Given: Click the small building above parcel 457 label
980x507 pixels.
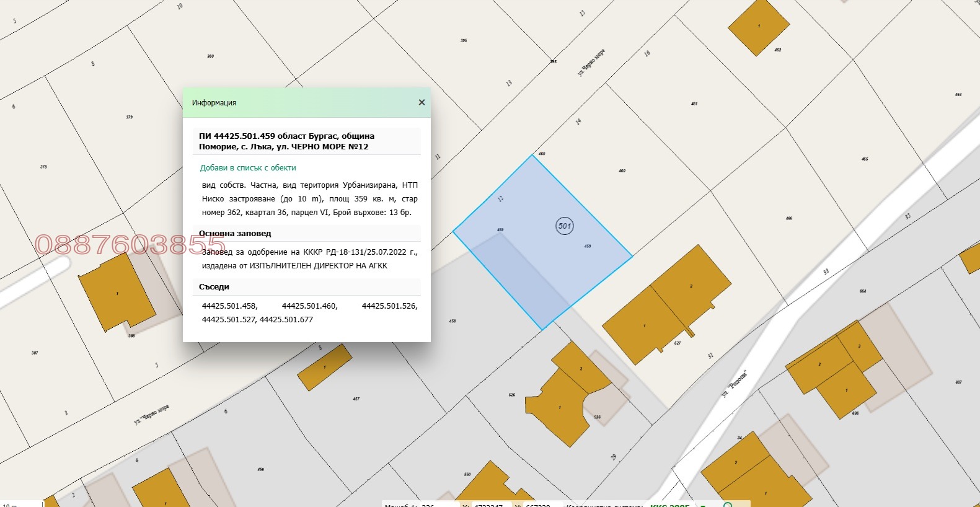Looking at the screenshot, I should [x=324, y=368].
